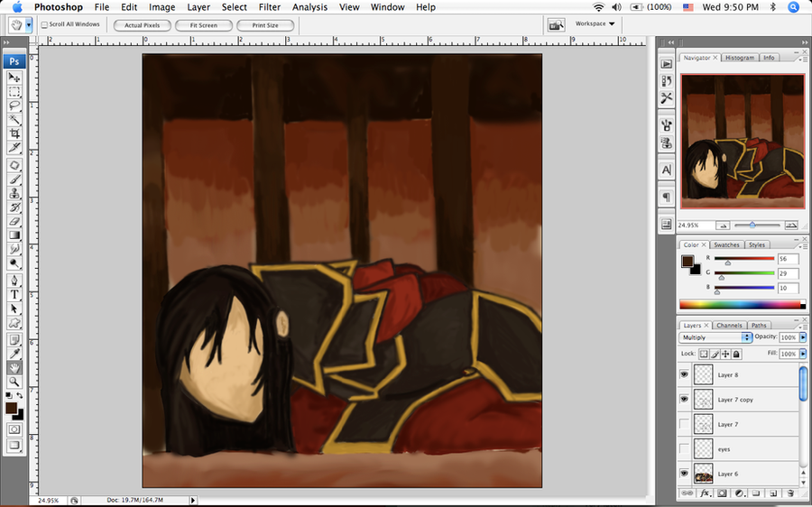Open the Tool Presets panel icon
The image size is (812, 507).
point(667,97)
